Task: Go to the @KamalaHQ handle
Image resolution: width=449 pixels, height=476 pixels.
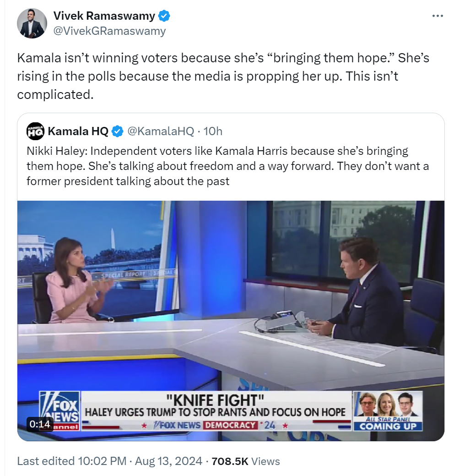Action: click(x=161, y=131)
